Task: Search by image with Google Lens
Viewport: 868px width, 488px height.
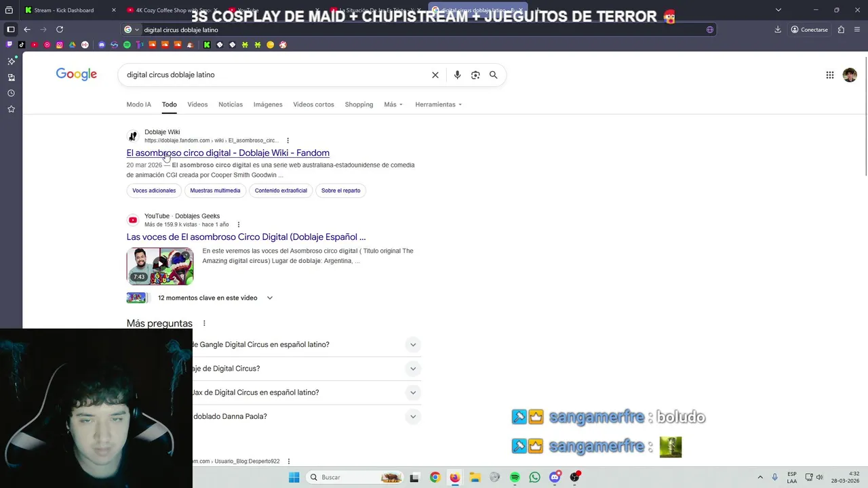Action: coord(475,75)
